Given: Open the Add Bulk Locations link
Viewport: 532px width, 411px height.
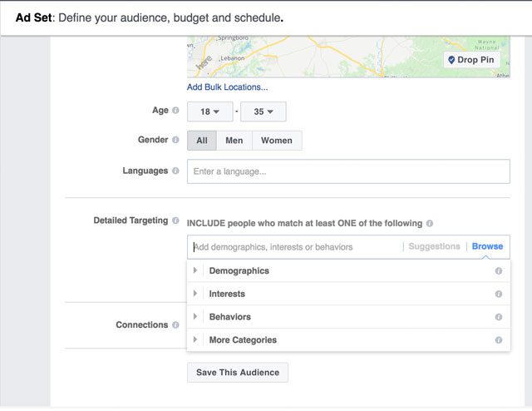Looking at the screenshot, I should 227,87.
